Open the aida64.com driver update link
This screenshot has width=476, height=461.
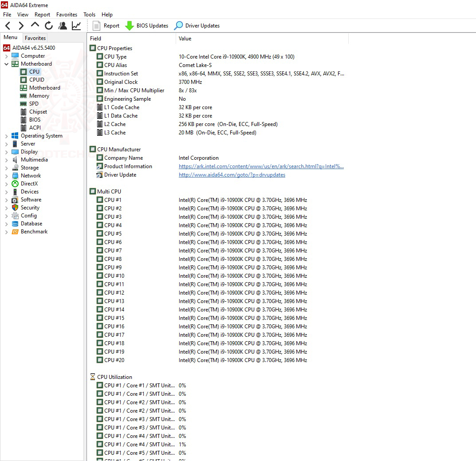232,175
